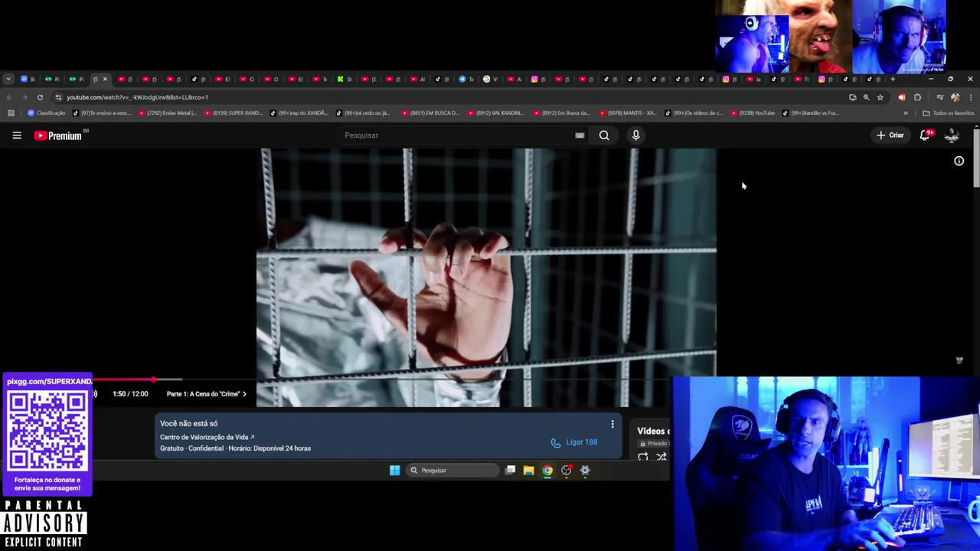Open Todos os favoritos folder
This screenshot has height=551, width=980.
point(948,113)
